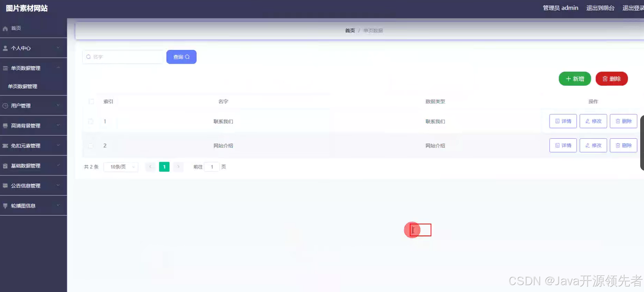
Task: Click 退出登录 in the top bar
Action: coord(633,8)
